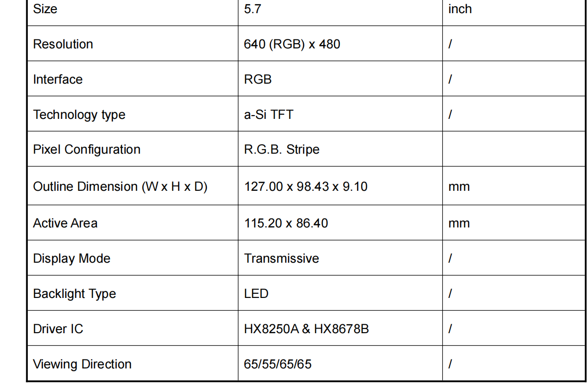The height and width of the screenshot is (383, 588).
Task: Click the "Outline Dimension (W x H x D)" label
Action: pyautogui.click(x=120, y=187)
